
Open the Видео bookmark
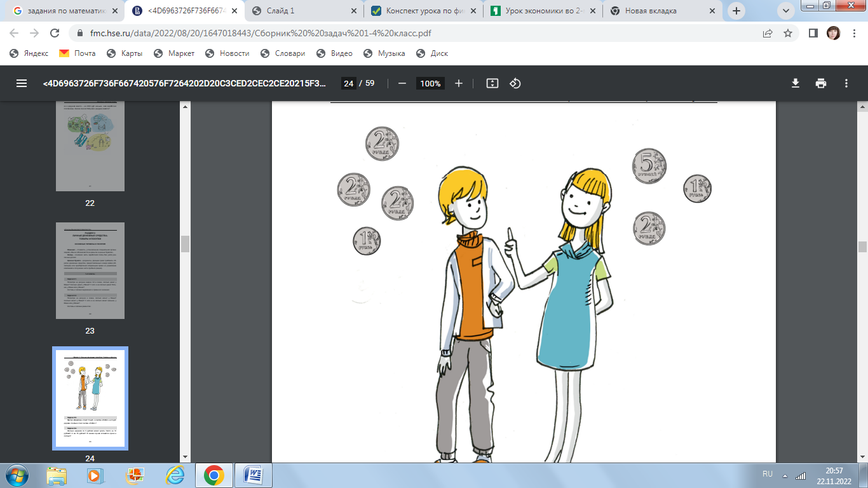[x=334, y=53]
